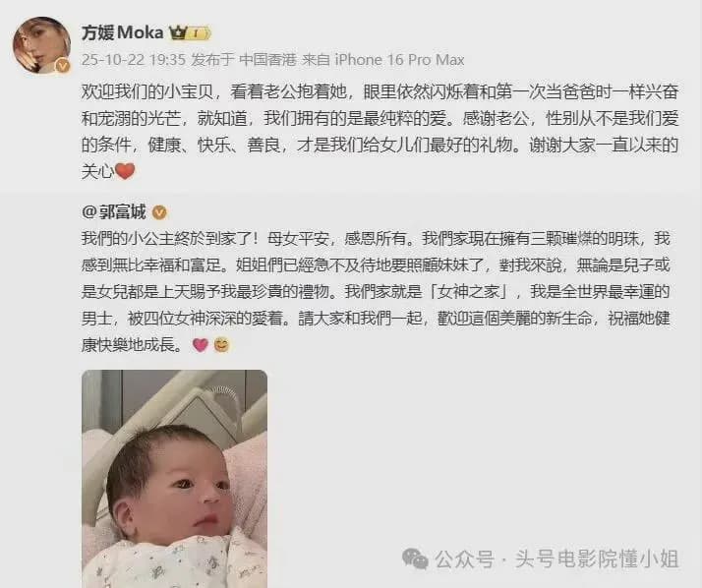Open the 方媛Moka username link
Screen dimensions: 702x588
122,32
